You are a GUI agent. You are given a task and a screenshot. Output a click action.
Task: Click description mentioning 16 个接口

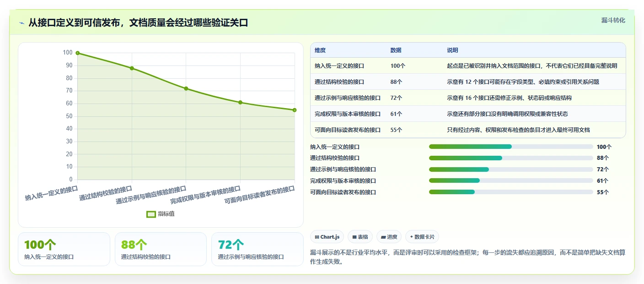click(x=509, y=98)
